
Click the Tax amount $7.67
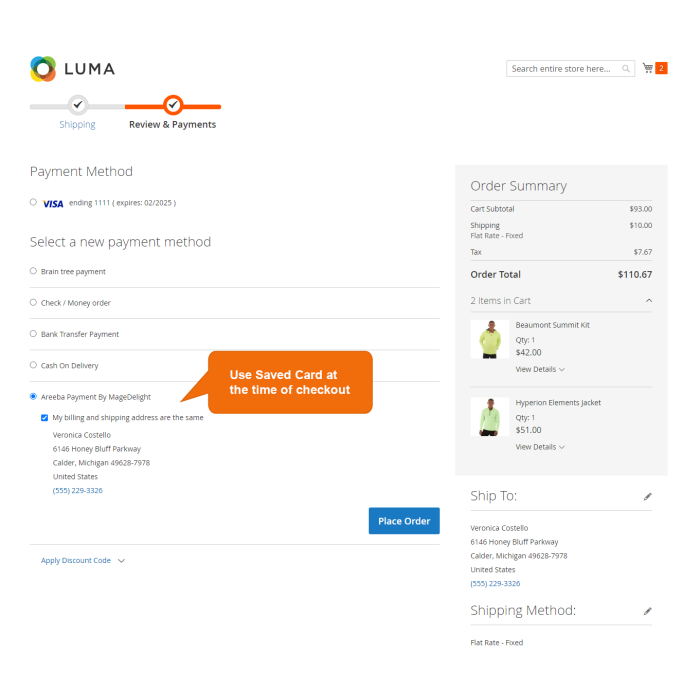[x=643, y=252]
